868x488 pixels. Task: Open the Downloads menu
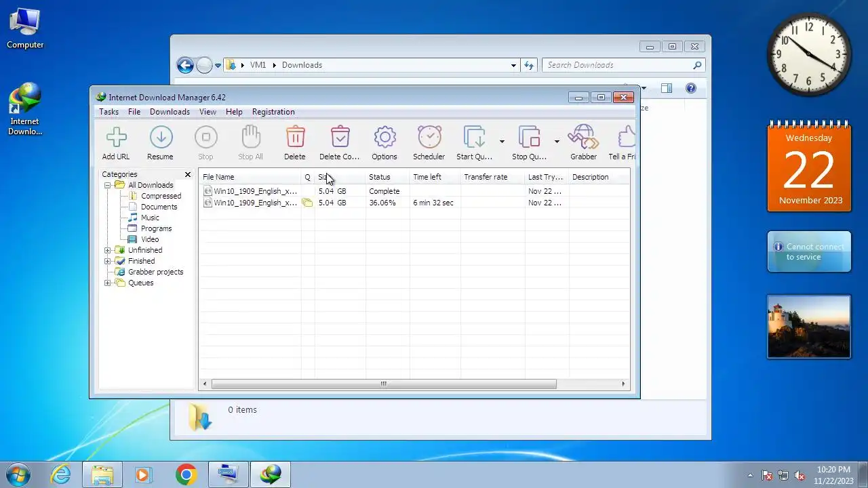(x=170, y=112)
